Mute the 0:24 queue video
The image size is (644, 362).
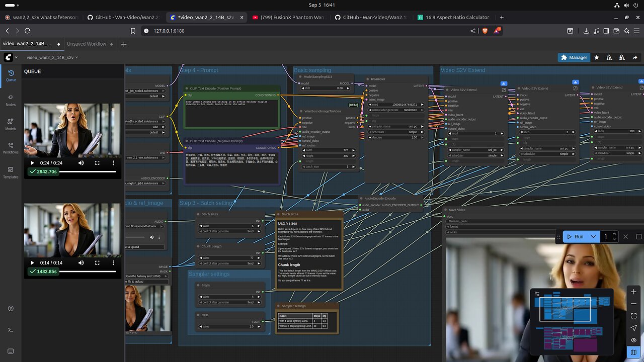point(81,163)
